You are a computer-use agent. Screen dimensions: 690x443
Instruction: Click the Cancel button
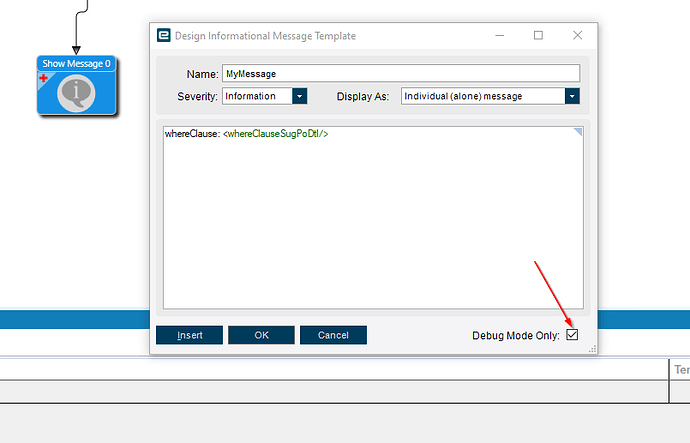[x=333, y=335]
